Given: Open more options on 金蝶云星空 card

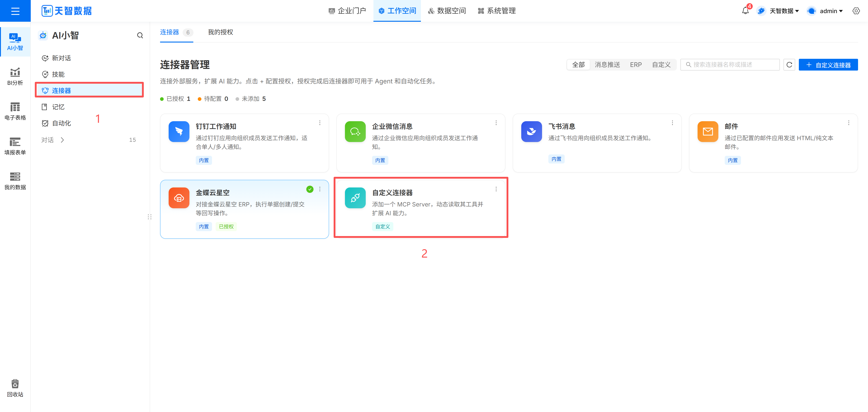Looking at the screenshot, I should point(320,189).
